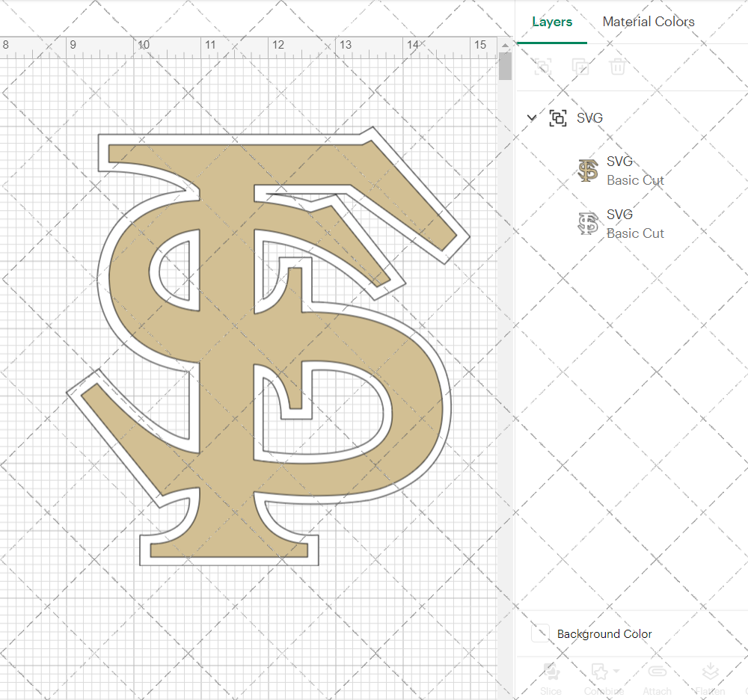Click the Background Color label
The width and height of the screenshot is (748, 700).
click(604, 633)
